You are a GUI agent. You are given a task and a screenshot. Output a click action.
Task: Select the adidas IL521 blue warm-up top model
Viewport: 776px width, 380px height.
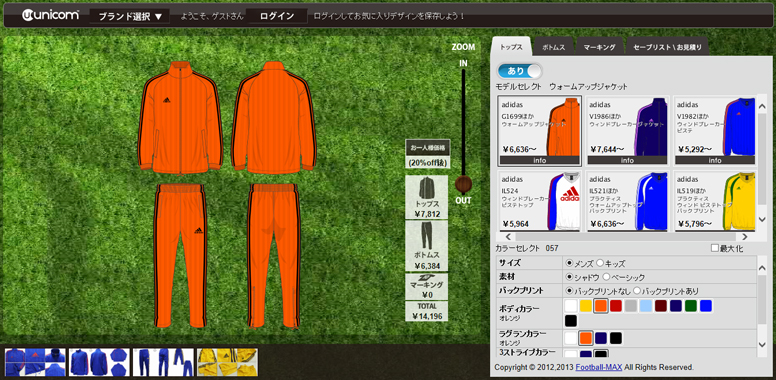click(x=628, y=201)
